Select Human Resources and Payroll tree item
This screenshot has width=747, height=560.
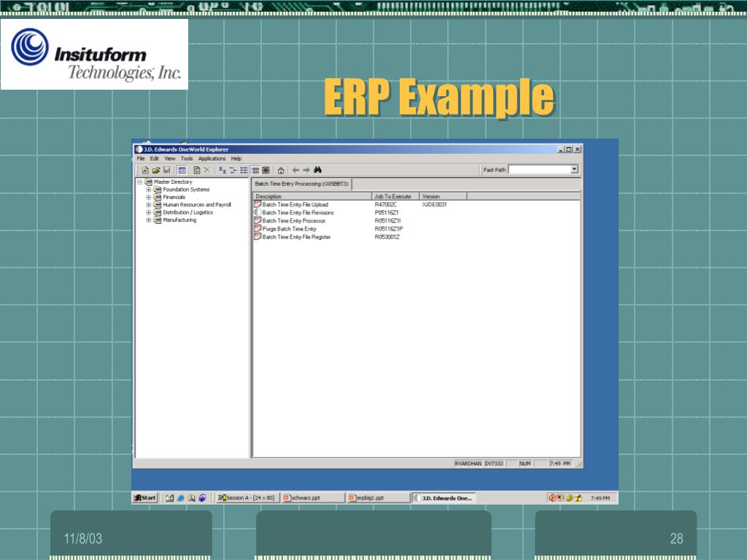[197, 205]
